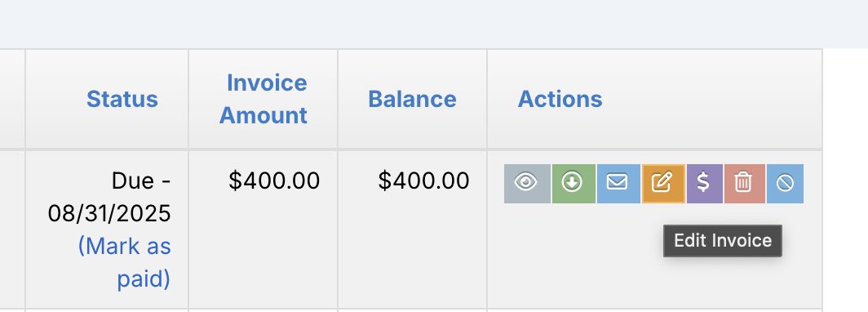Click the Actions column header
The image size is (868, 312).
click(x=560, y=99)
